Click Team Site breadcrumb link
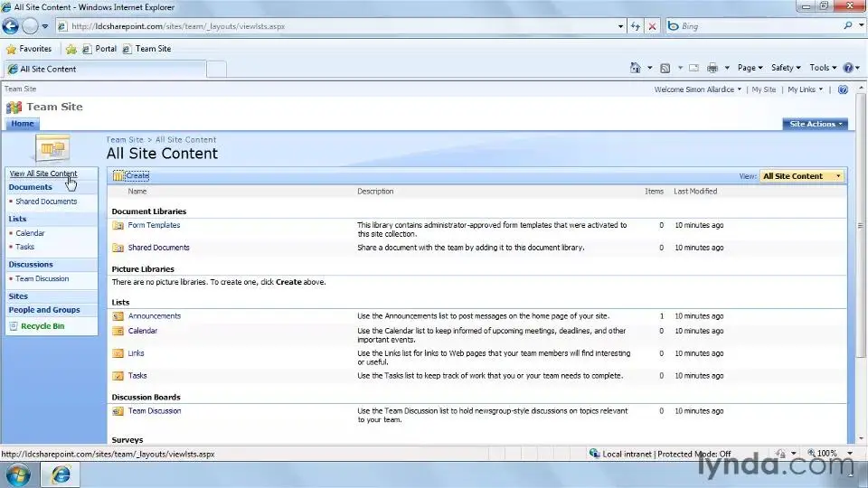 click(125, 140)
